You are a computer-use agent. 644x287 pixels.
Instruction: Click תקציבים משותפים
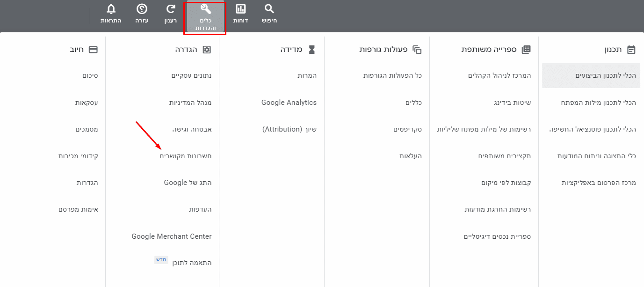504,156
